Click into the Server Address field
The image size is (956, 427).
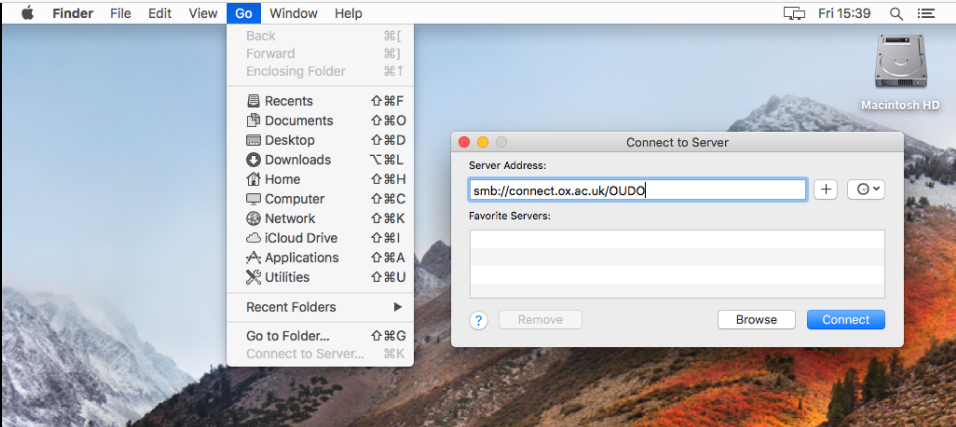[x=637, y=190]
